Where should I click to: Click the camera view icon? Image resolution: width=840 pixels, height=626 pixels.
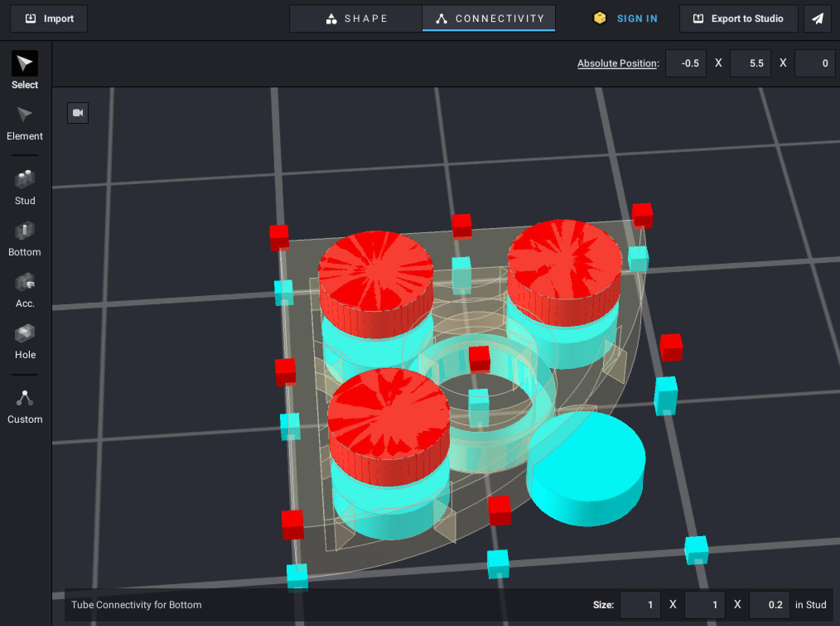pyautogui.click(x=78, y=113)
